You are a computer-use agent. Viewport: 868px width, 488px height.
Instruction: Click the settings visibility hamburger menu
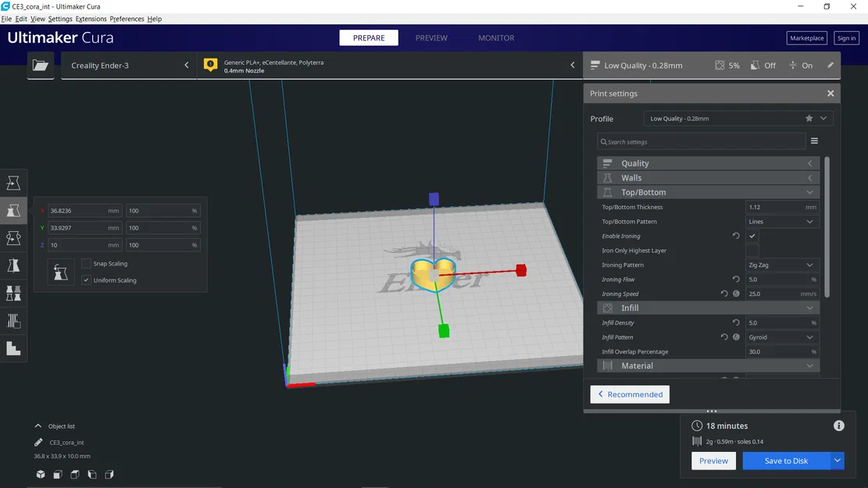tap(814, 141)
